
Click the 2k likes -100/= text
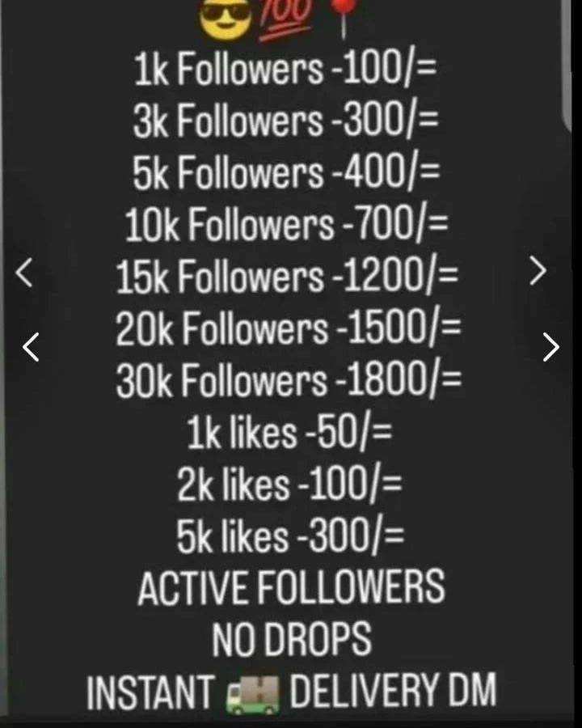[289, 485]
